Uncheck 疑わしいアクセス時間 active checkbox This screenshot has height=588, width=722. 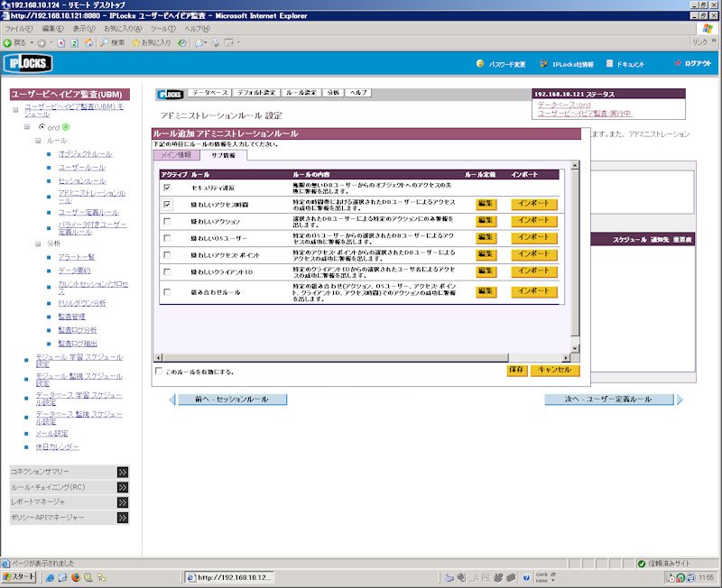[167, 205]
